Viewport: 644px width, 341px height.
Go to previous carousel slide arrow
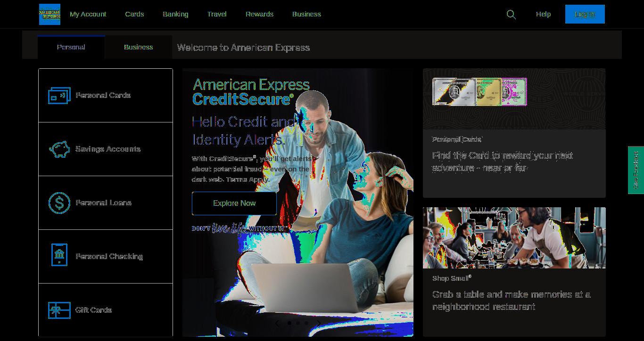click(277, 323)
